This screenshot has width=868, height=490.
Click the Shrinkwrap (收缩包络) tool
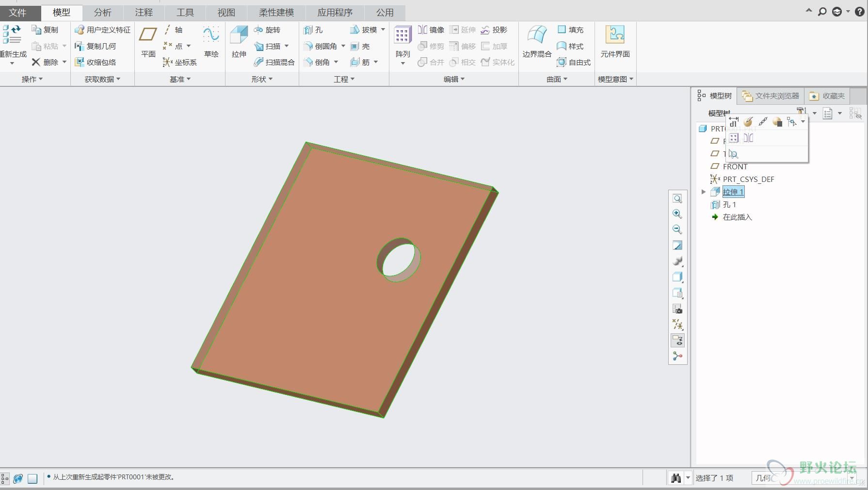[95, 62]
